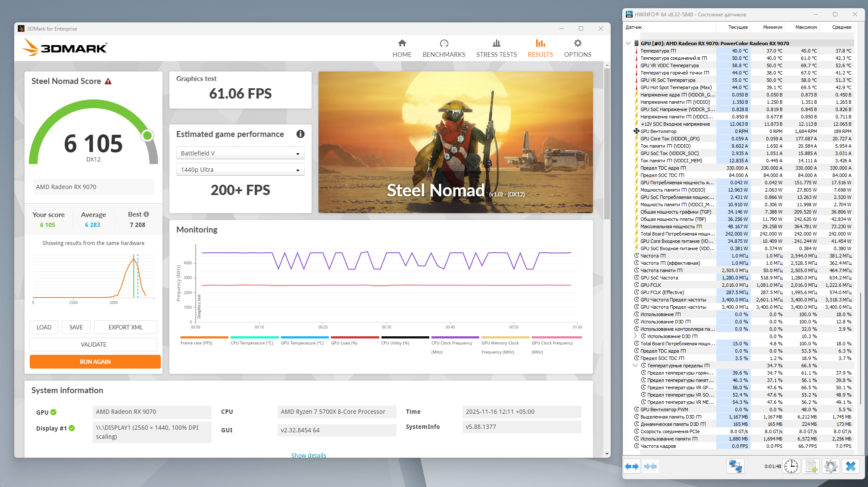Open the Battlefield V game dropdown

click(240, 153)
